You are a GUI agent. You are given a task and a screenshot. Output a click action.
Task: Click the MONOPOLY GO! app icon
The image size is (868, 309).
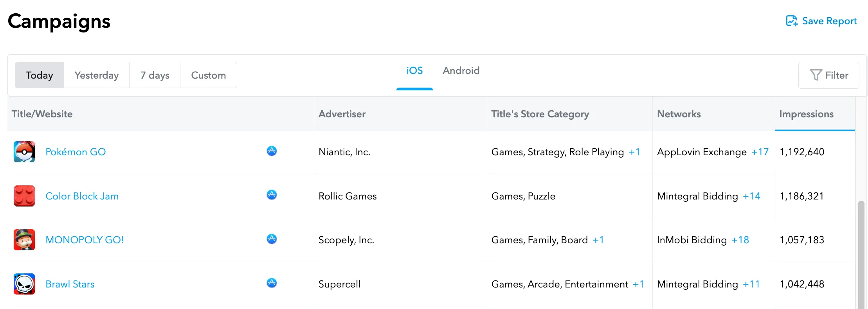pos(24,240)
